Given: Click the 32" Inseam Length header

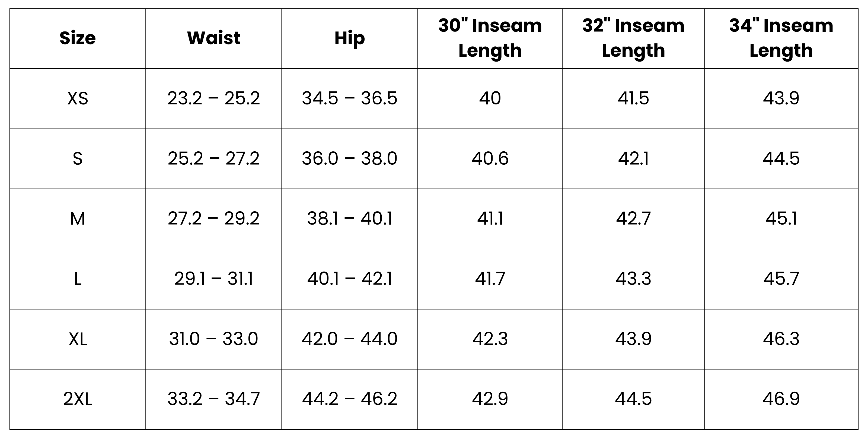Looking at the screenshot, I should coord(633,38).
